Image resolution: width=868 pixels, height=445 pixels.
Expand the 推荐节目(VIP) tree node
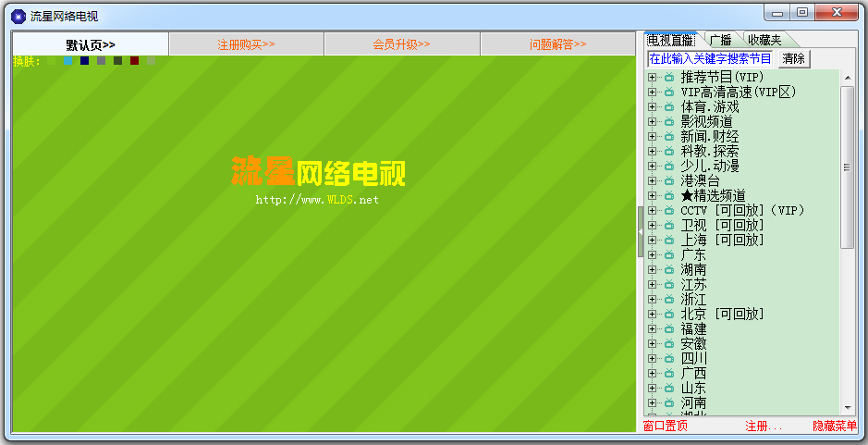pos(652,78)
